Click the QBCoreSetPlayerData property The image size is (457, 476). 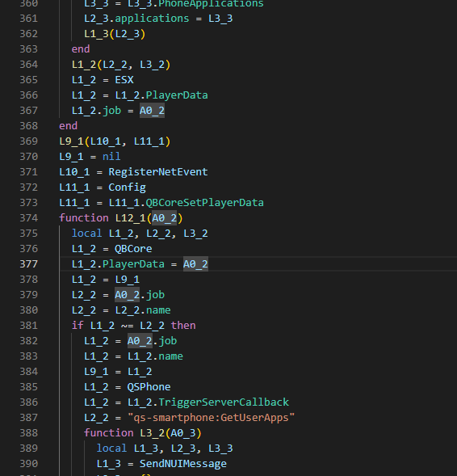point(205,203)
